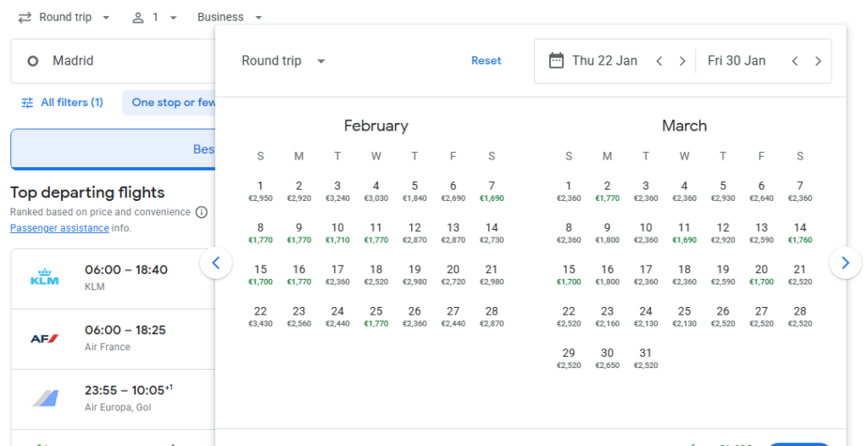
Task: Show next months in calendar
Action: tap(844, 263)
